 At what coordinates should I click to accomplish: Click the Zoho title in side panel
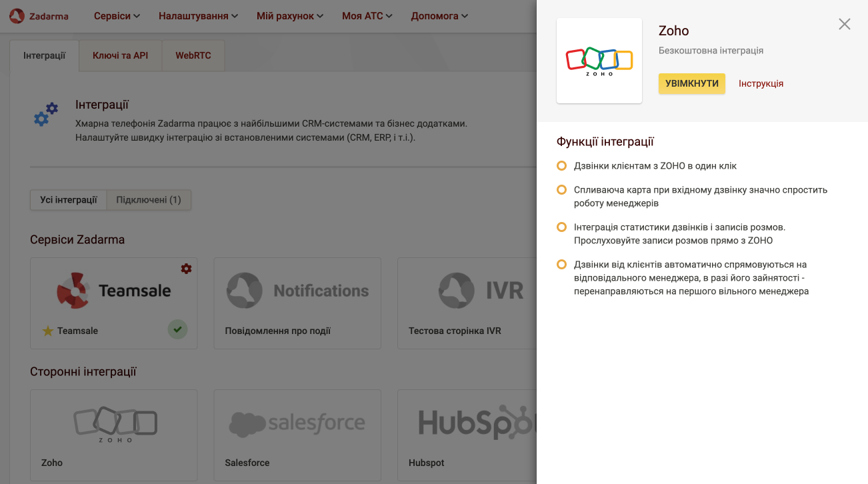click(673, 31)
